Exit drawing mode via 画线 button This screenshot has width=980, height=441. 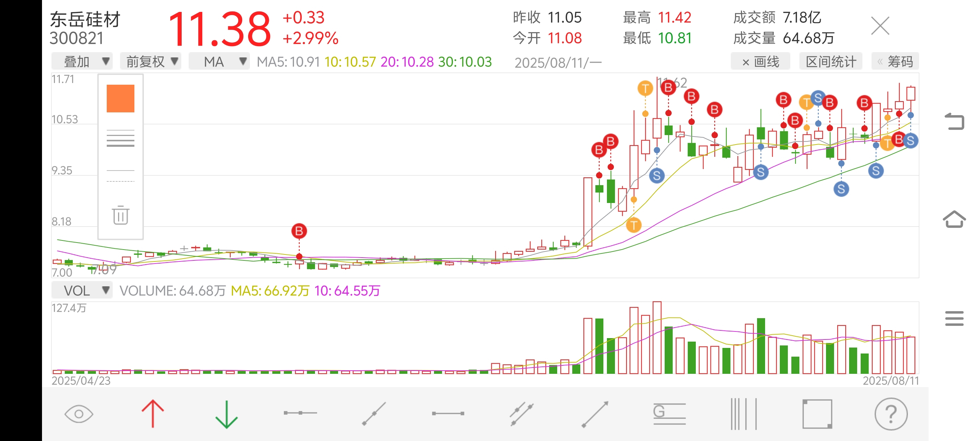click(761, 61)
